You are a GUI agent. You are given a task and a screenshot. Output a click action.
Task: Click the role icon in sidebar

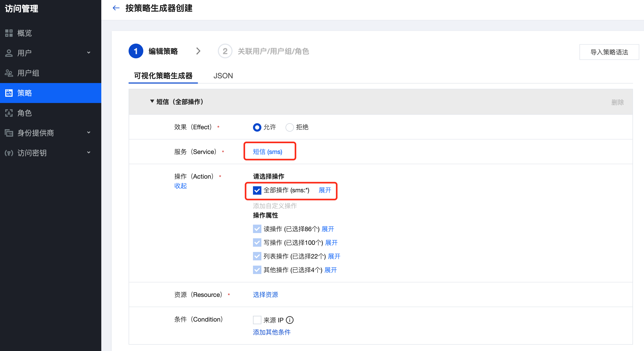click(x=9, y=113)
